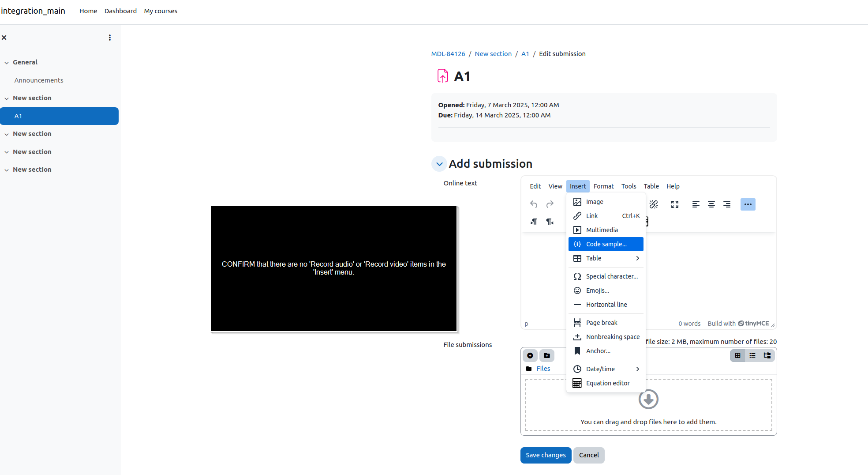The width and height of the screenshot is (868, 475).
Task: Click the Cancel button
Action: [x=589, y=455]
